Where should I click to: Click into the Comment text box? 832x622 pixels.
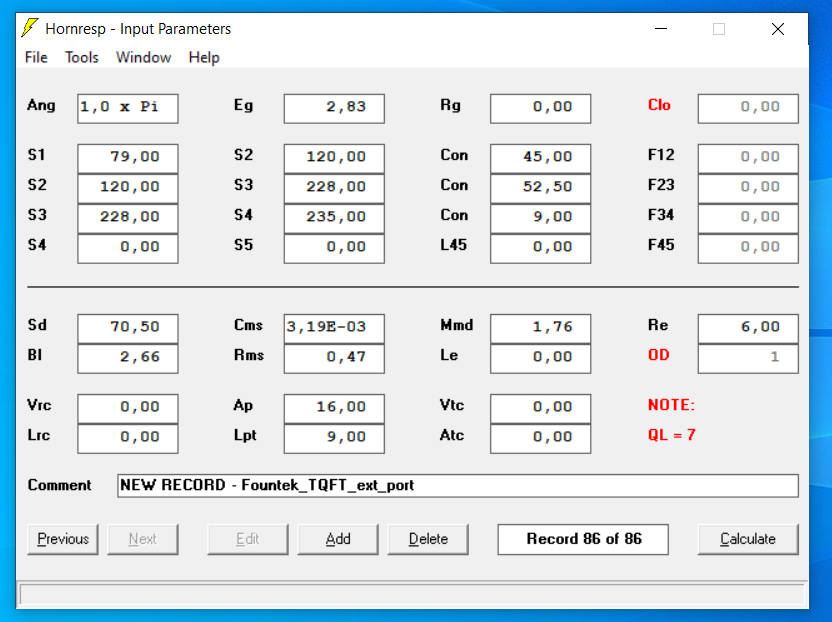pos(458,486)
